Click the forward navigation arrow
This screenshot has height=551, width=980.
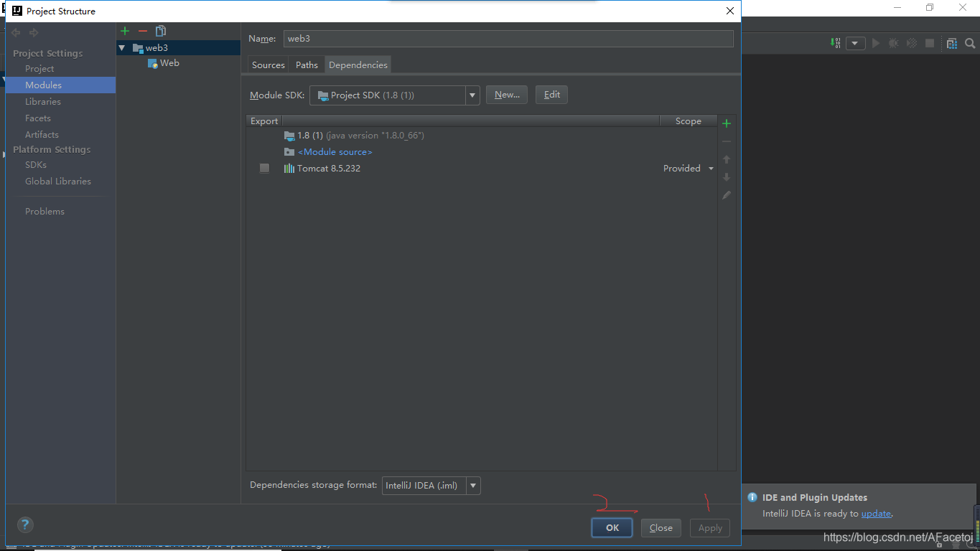point(34,32)
